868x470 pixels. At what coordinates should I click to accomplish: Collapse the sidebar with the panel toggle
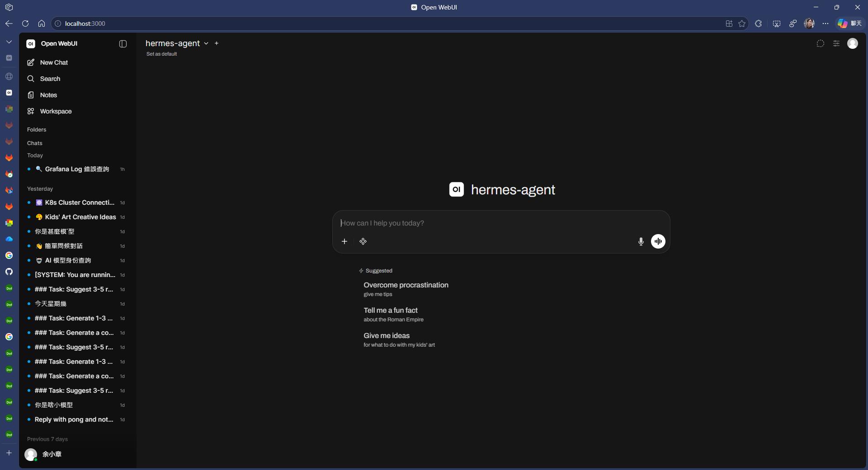(x=123, y=44)
